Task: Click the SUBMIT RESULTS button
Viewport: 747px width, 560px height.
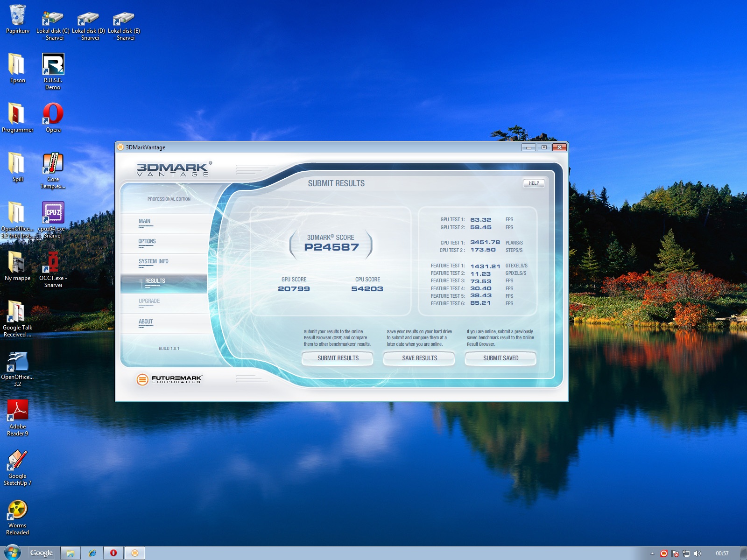Action: pos(338,358)
